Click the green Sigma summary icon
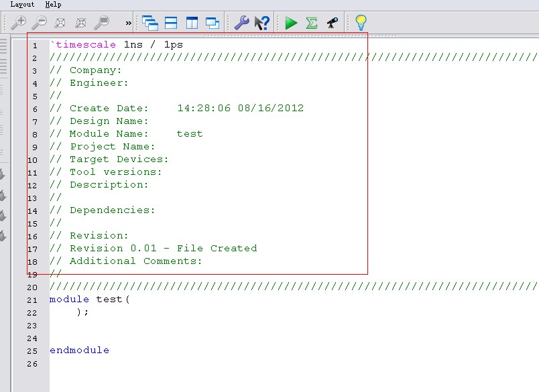 (x=312, y=23)
